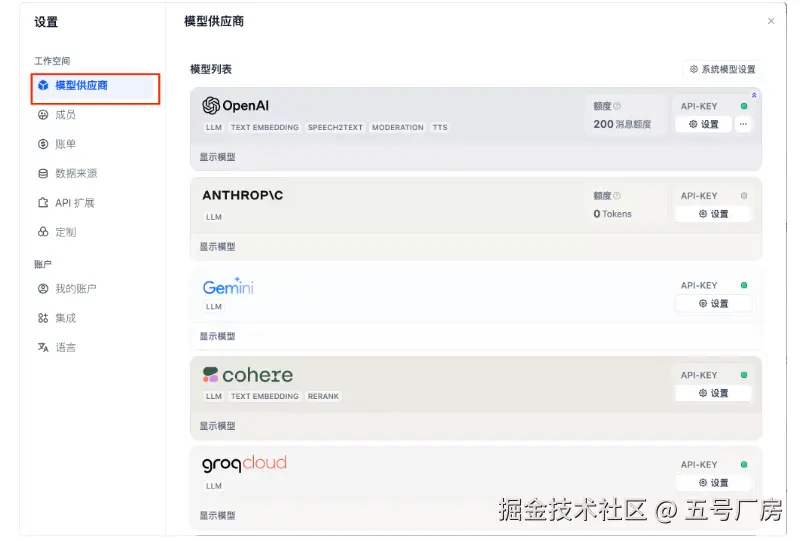Viewport: 801px width, 541px height.
Task: Click the 模型供应商 cube icon
Action: coord(43,85)
